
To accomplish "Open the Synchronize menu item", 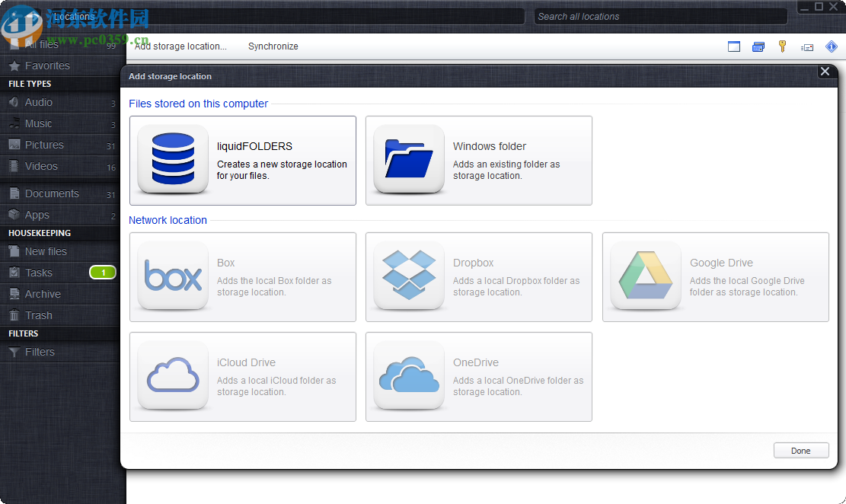I will point(273,46).
